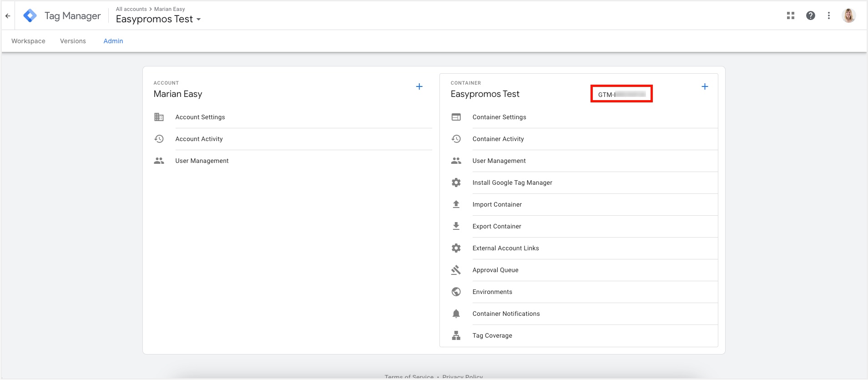
Task: Switch to the Versions tab
Action: tap(73, 41)
